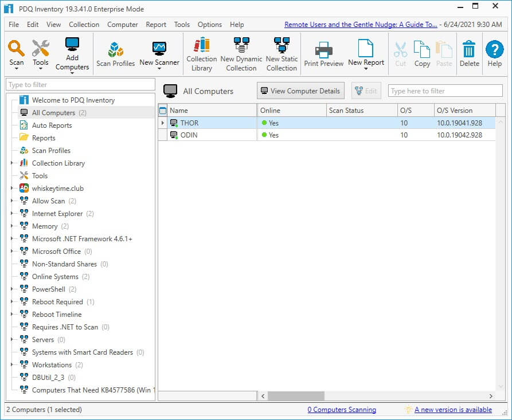
Task: Select the ODIN computer row
Action: click(327, 135)
